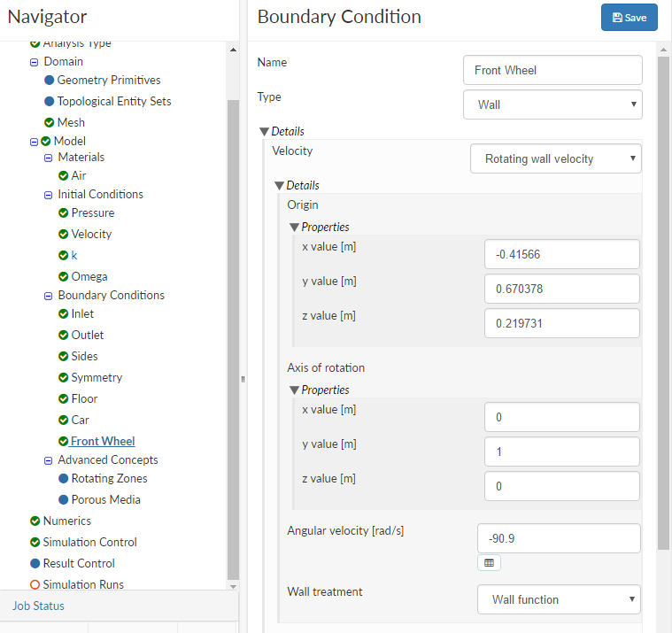
Task: Click the green check icon beside Inlet
Action: point(63,313)
